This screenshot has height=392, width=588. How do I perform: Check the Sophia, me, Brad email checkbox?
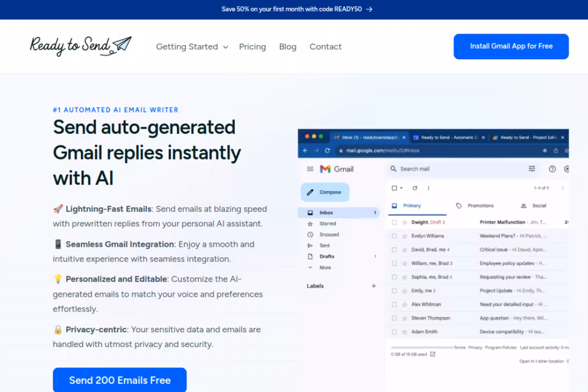(394, 277)
